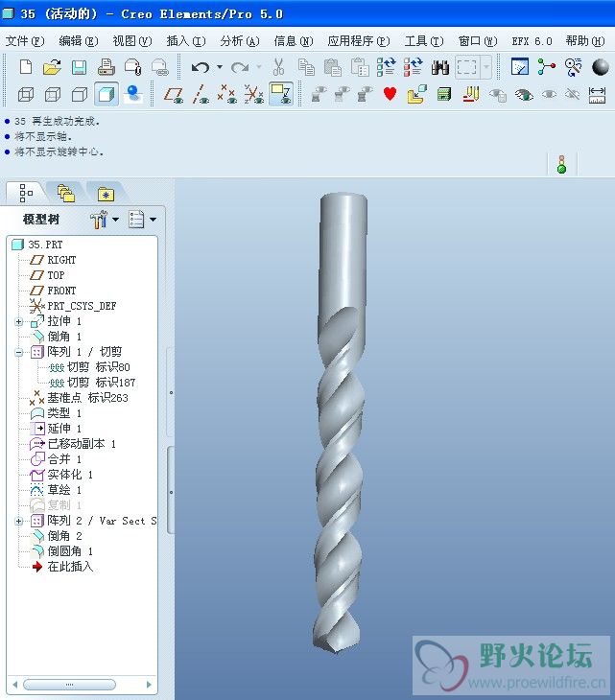615x700 pixels.
Task: Select the Hidden Line display icon
Action: tap(53, 95)
